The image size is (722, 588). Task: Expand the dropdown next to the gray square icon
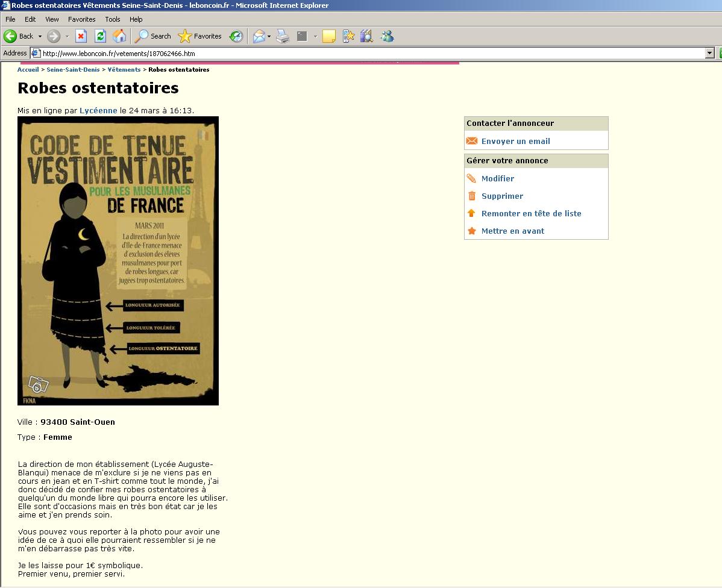pos(315,36)
